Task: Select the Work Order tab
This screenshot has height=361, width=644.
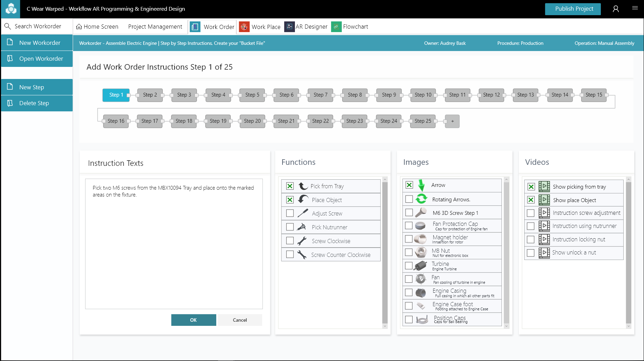Action: [212, 27]
